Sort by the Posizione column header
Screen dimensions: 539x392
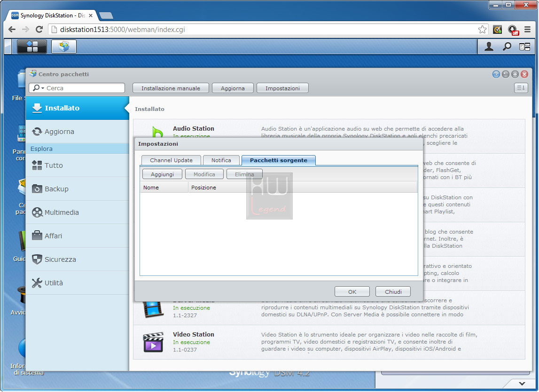pyautogui.click(x=303, y=188)
